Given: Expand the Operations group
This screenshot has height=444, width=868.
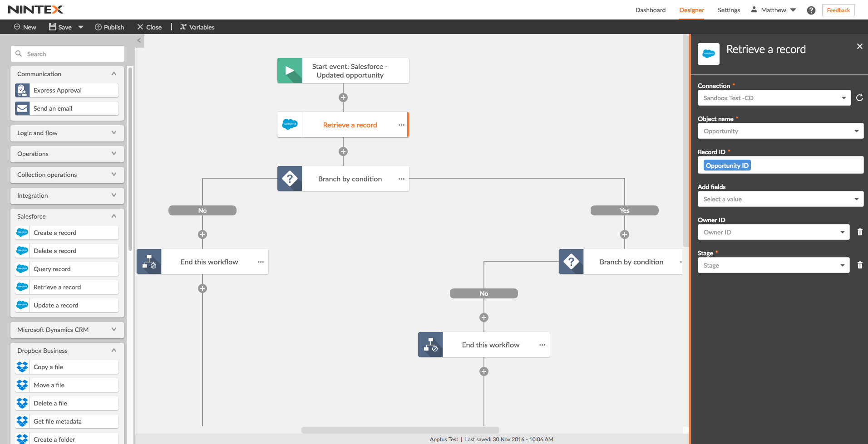Looking at the screenshot, I should tap(114, 154).
